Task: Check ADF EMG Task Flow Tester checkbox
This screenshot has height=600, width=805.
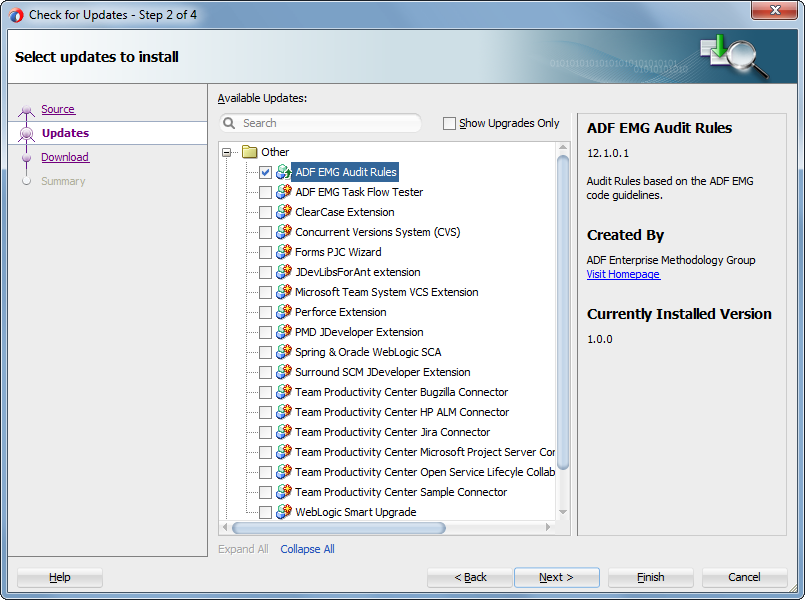Action: pos(265,192)
